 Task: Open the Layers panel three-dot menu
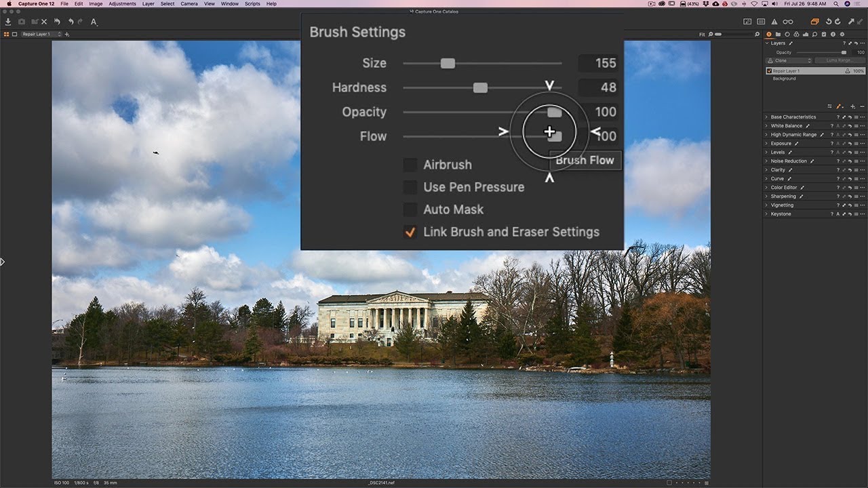point(863,43)
